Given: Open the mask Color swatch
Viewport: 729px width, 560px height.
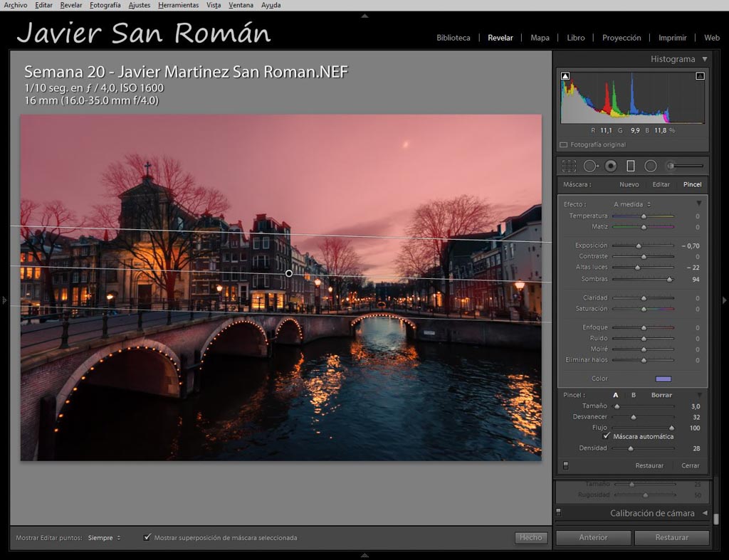Looking at the screenshot, I should click(x=663, y=379).
